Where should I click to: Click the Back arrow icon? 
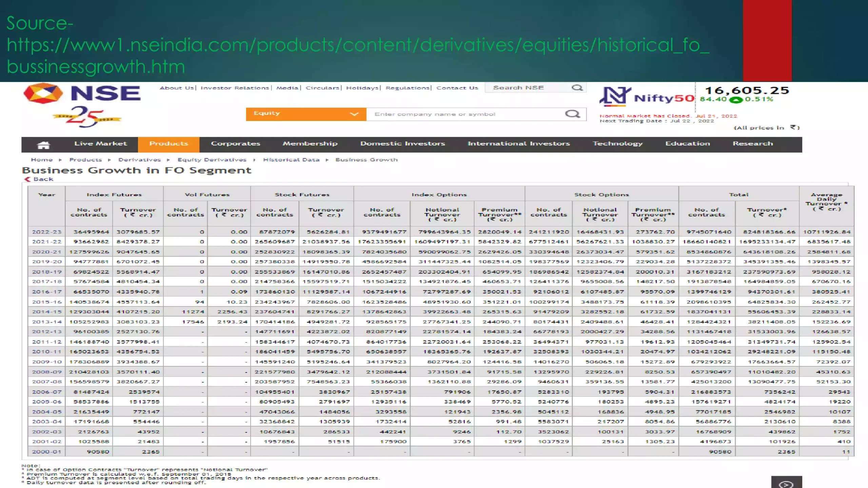coord(27,179)
